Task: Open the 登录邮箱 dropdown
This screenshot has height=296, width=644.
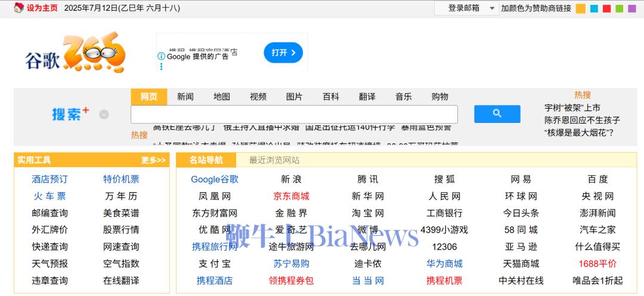Action: coord(466,8)
